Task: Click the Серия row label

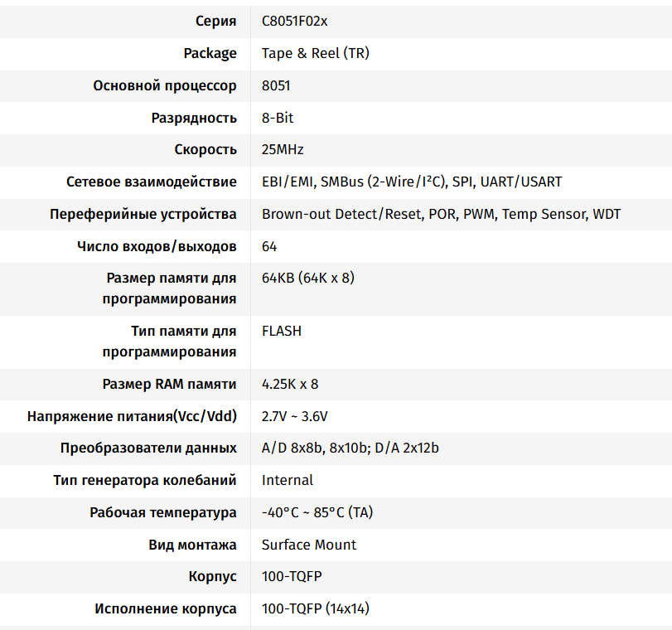Action: 216,21
